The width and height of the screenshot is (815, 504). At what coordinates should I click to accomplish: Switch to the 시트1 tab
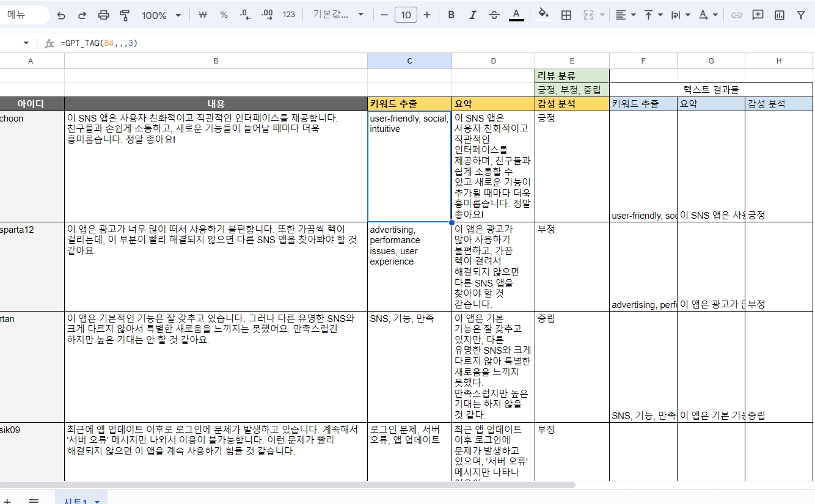tap(77, 501)
